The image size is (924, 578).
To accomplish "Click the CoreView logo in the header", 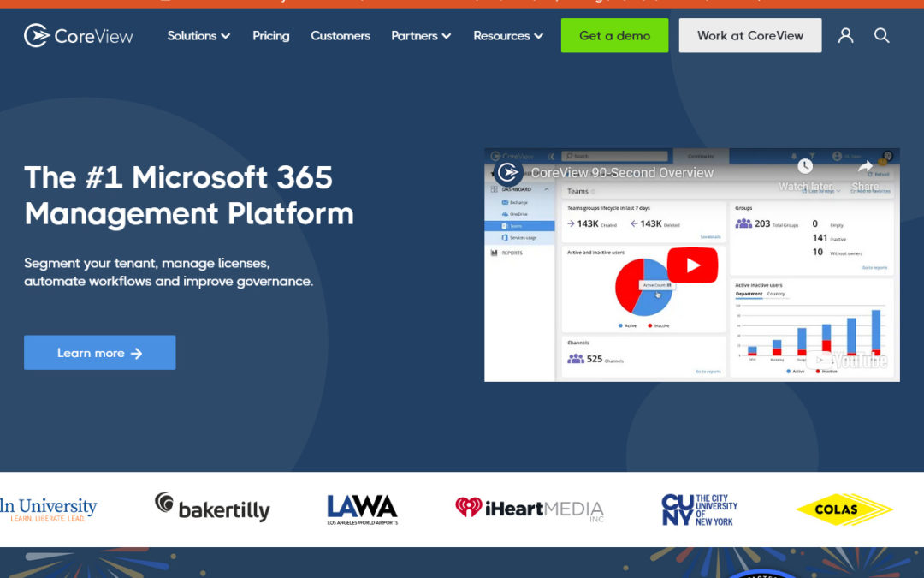I will tap(79, 35).
